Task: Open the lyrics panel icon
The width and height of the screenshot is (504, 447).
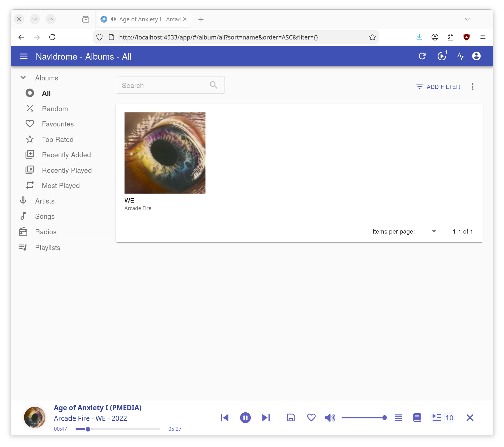Action: pyautogui.click(x=417, y=418)
